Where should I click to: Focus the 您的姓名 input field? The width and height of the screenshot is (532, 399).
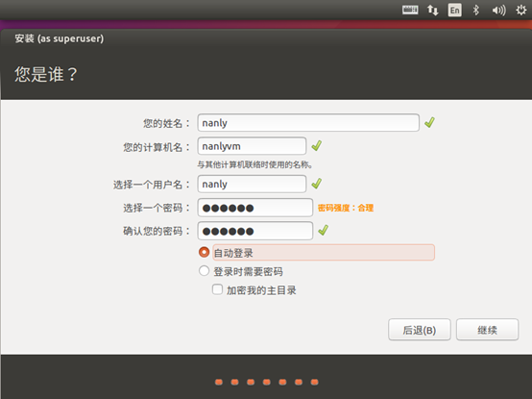308,123
